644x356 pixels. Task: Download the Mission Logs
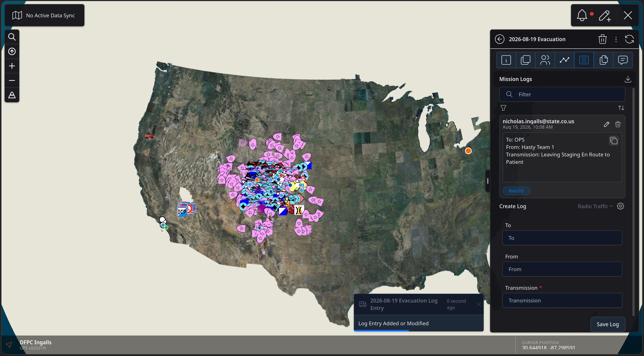628,79
